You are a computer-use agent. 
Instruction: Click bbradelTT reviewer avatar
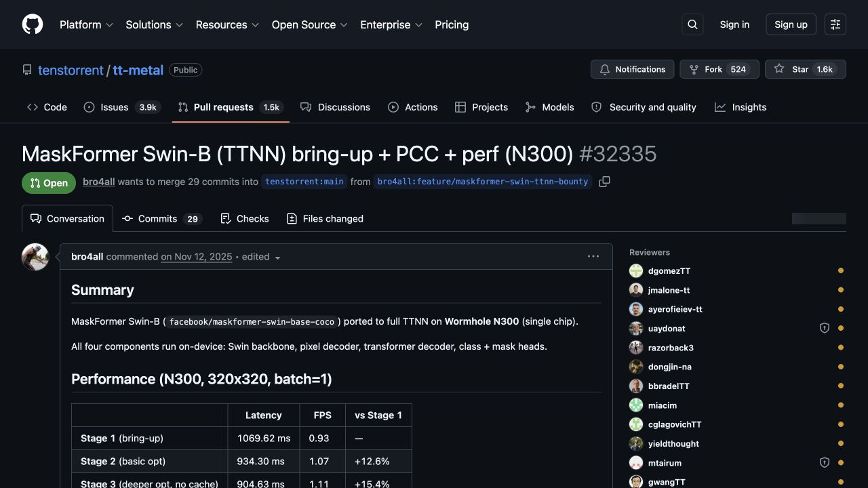[636, 386]
